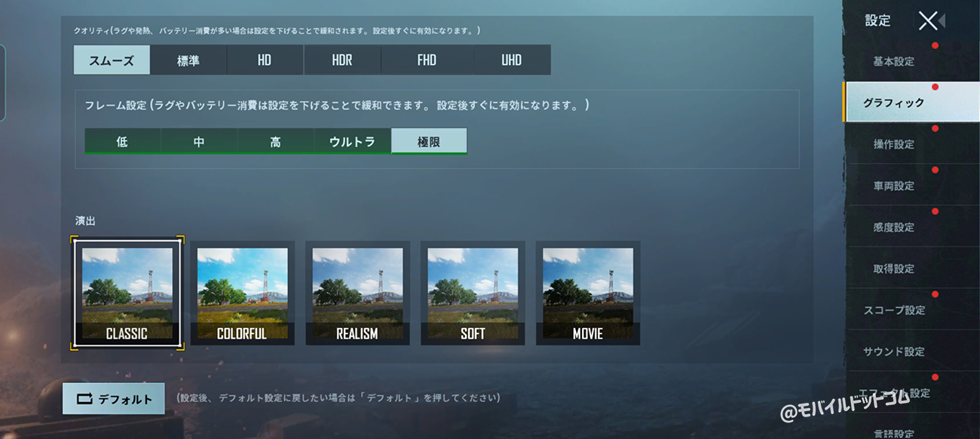Select HD graphics quality

265,60
